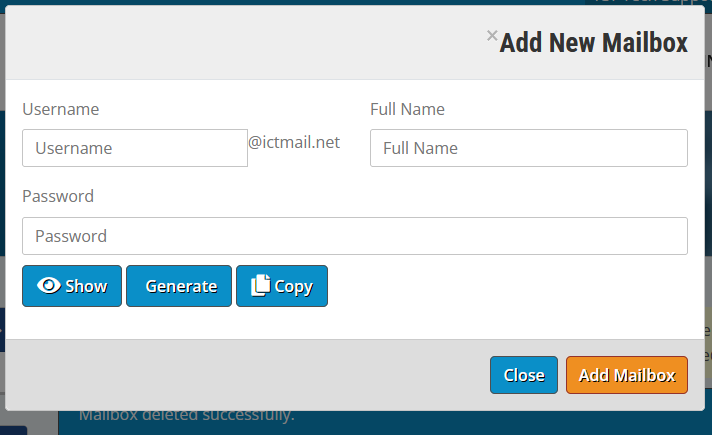Image resolution: width=712 pixels, height=435 pixels.
Task: Click the blue Close button
Action: click(524, 375)
